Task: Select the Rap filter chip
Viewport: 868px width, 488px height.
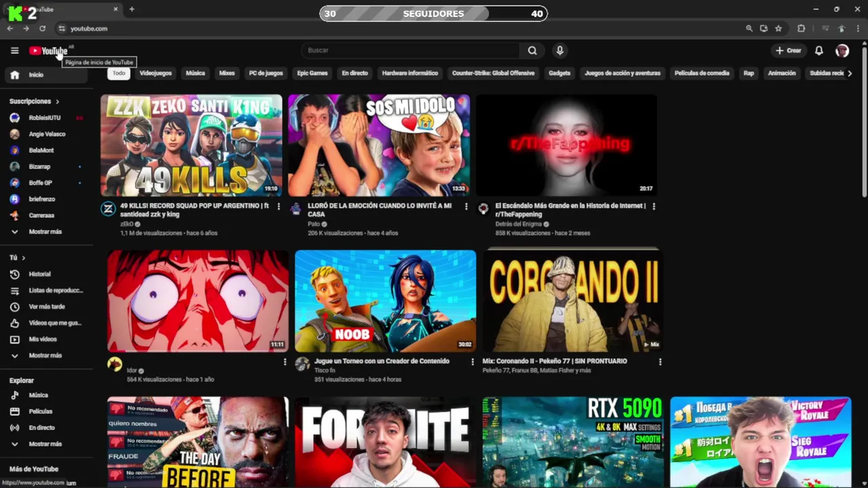Action: [749, 73]
